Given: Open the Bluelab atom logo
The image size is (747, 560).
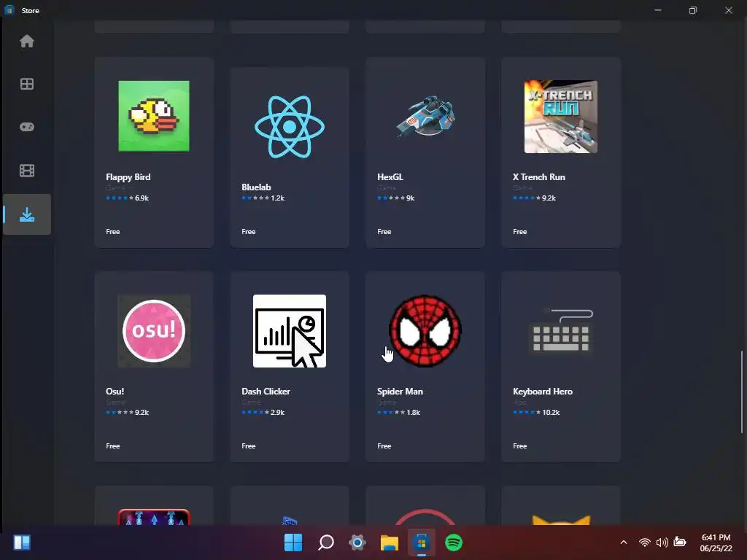Looking at the screenshot, I should coord(290,127).
